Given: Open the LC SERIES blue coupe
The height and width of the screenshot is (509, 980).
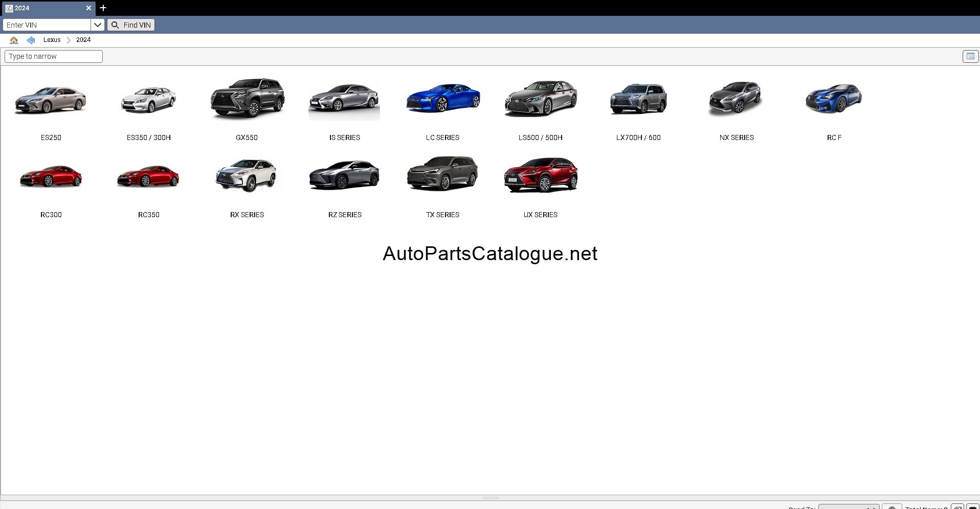Looking at the screenshot, I should click(443, 98).
